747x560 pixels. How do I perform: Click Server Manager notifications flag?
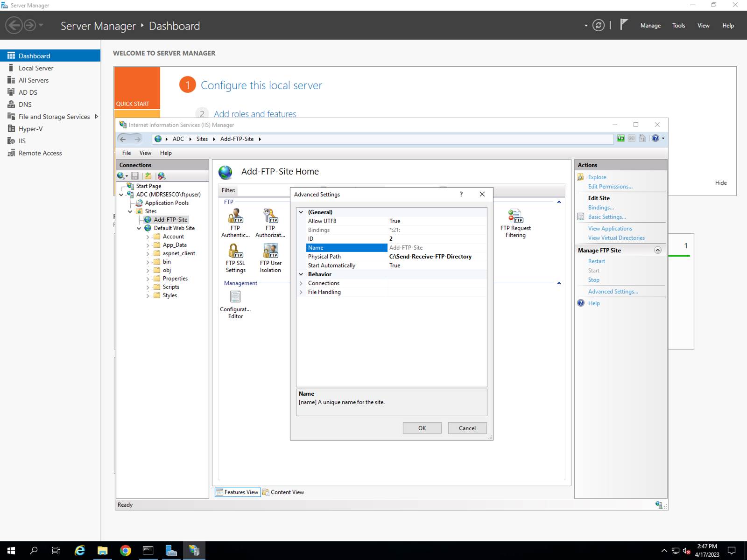624,24
